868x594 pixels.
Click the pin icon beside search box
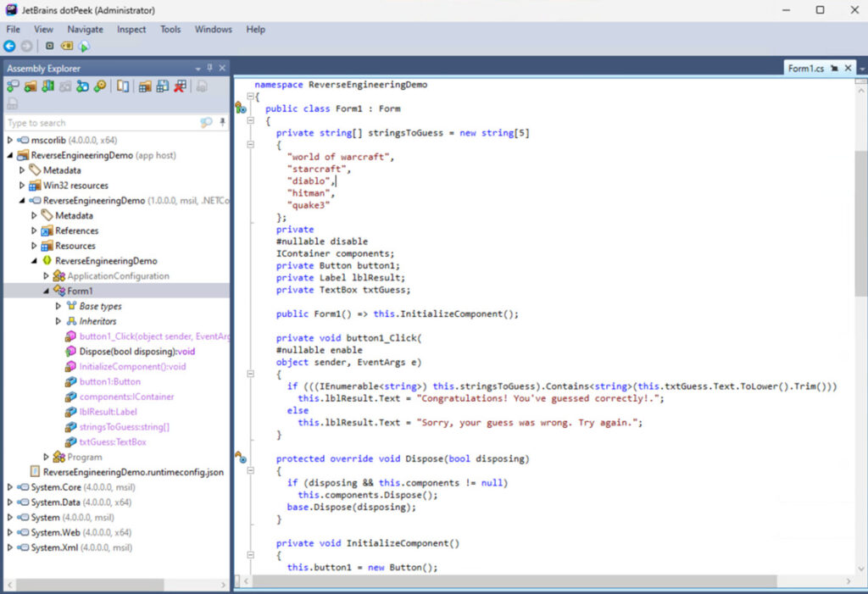click(x=223, y=122)
